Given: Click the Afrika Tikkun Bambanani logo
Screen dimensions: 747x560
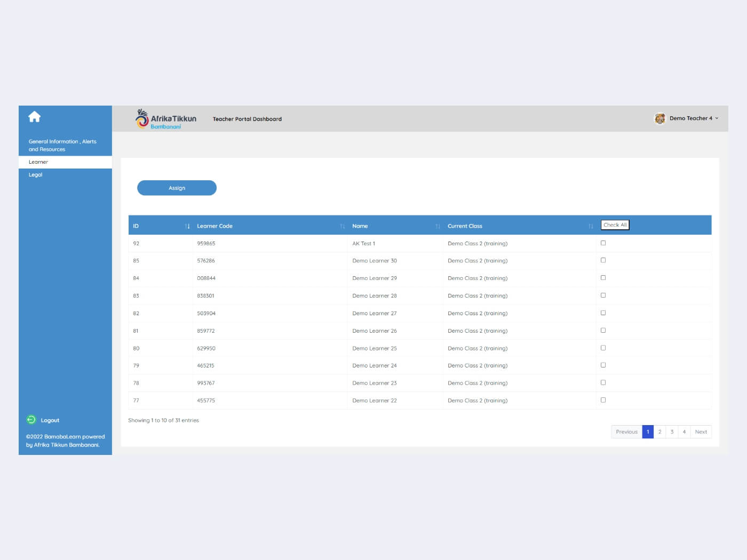Looking at the screenshot, I should click(x=166, y=119).
